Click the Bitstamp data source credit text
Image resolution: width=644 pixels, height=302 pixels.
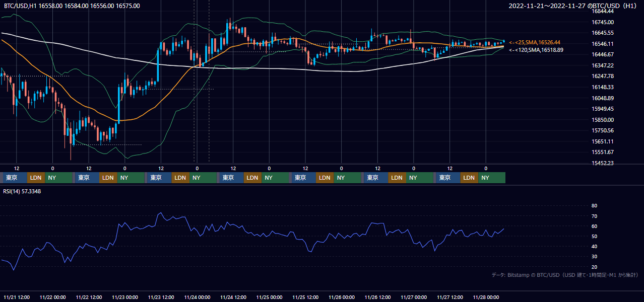[565, 275]
